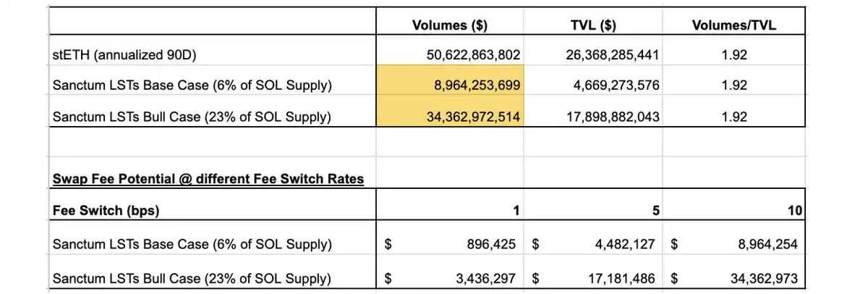Select Base Case fee cell 896,425
This screenshot has width=868, height=294.
492,244
